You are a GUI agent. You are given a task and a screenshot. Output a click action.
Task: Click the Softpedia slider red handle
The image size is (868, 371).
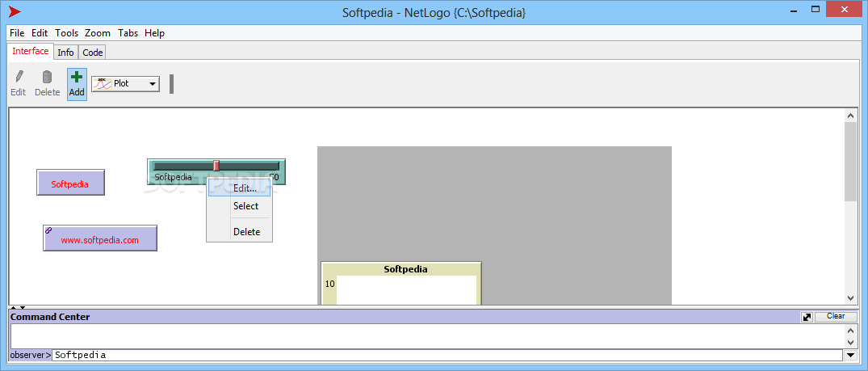[216, 165]
